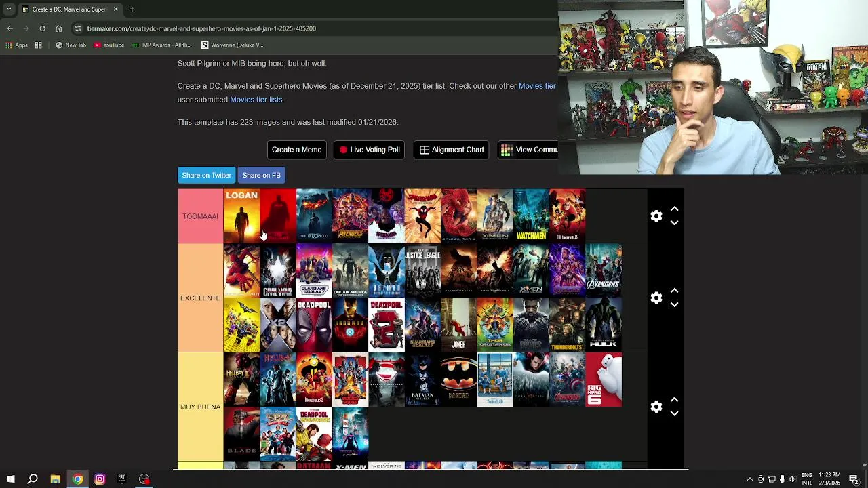Open the YouTube bookmark

(109, 45)
